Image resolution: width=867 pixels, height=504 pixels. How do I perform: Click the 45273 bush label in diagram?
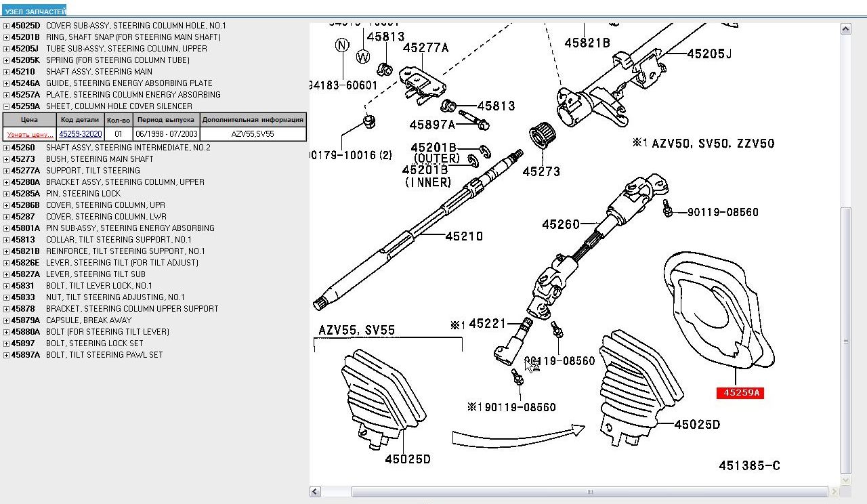(x=541, y=172)
